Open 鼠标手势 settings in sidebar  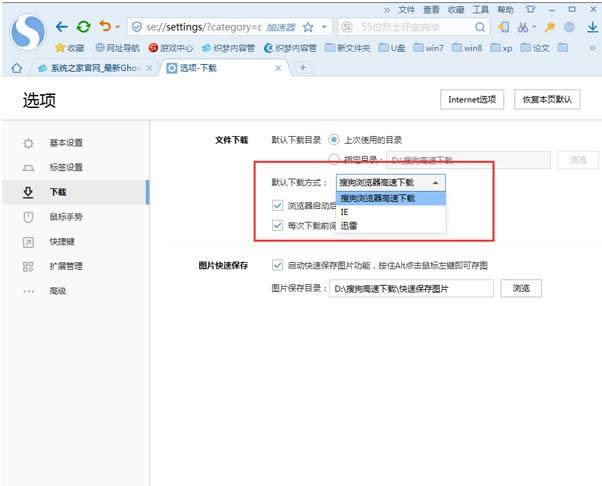pos(66,217)
